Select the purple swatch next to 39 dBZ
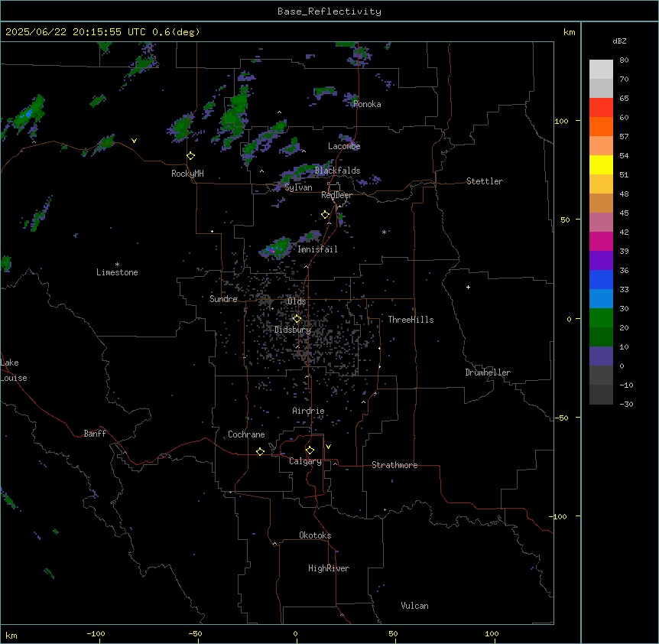This screenshot has width=659, height=644. pyautogui.click(x=601, y=261)
